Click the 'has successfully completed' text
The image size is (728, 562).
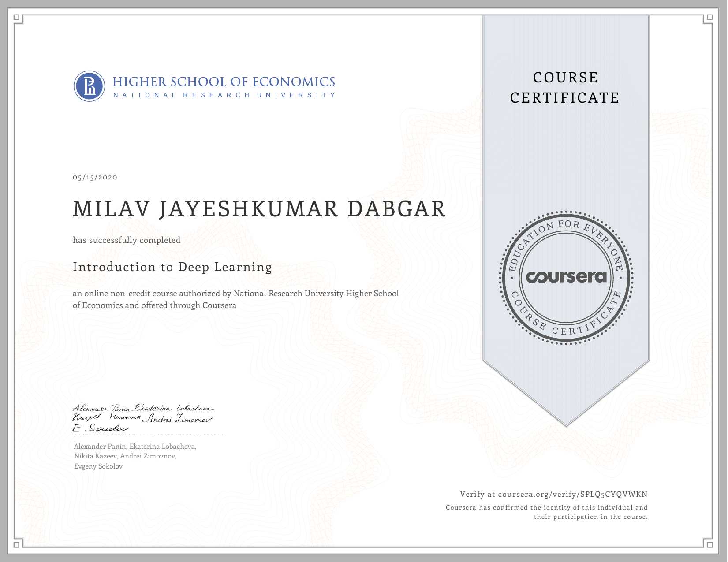tap(127, 240)
